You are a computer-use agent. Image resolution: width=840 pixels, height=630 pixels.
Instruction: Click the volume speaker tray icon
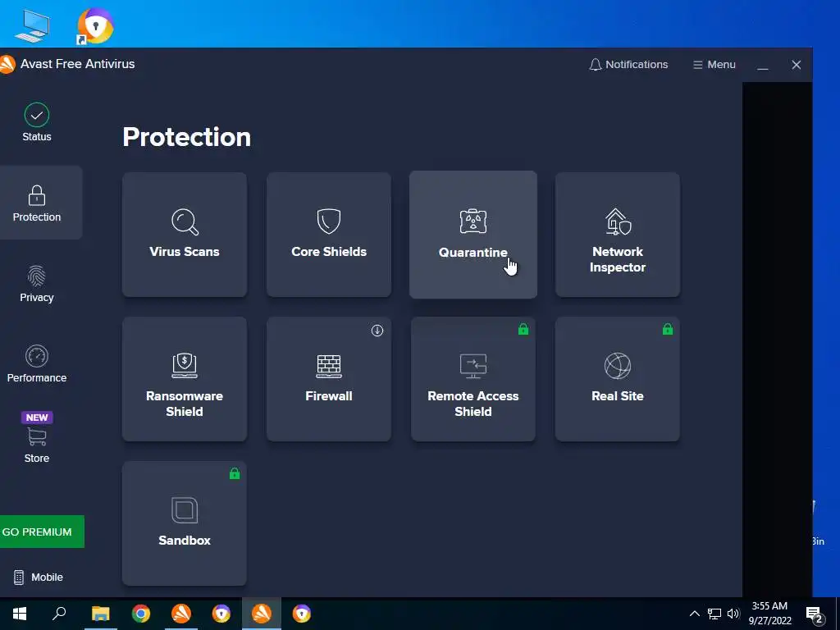click(x=733, y=614)
